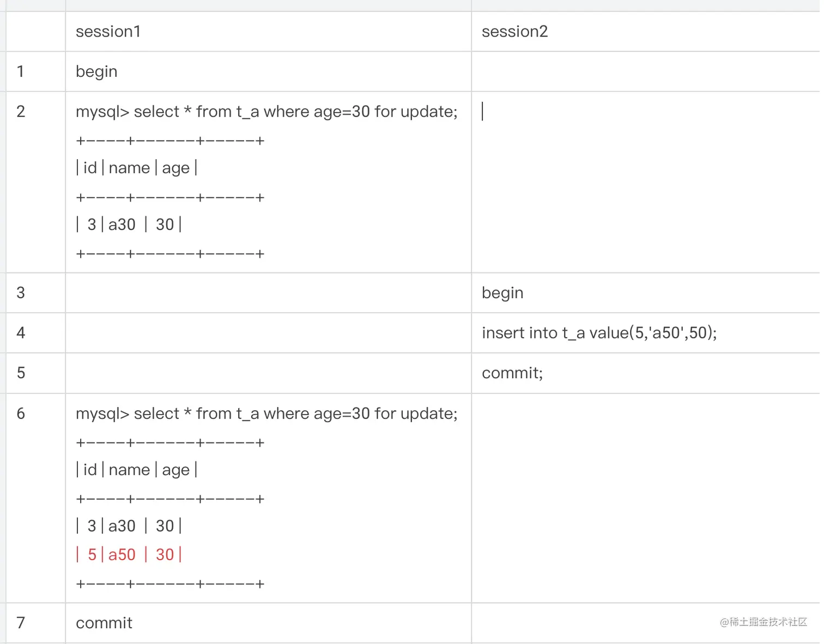Click row number 6 cell
The width and height of the screenshot is (824, 644).
tap(35, 498)
